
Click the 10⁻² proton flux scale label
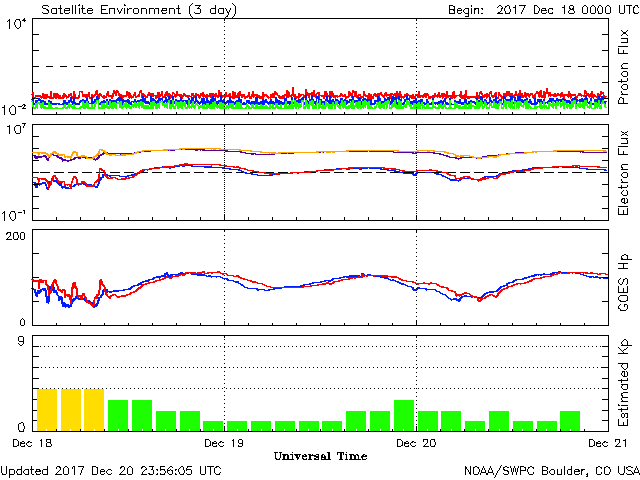(x=14, y=109)
